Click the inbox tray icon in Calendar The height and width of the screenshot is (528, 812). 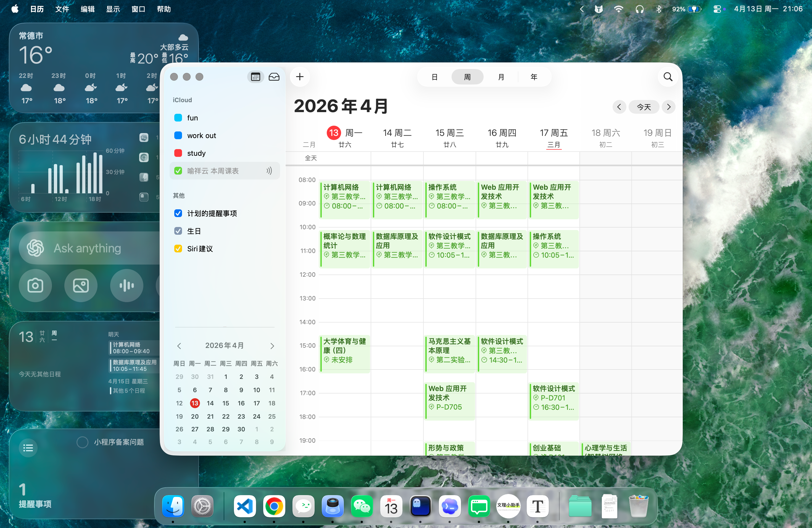[274, 77]
